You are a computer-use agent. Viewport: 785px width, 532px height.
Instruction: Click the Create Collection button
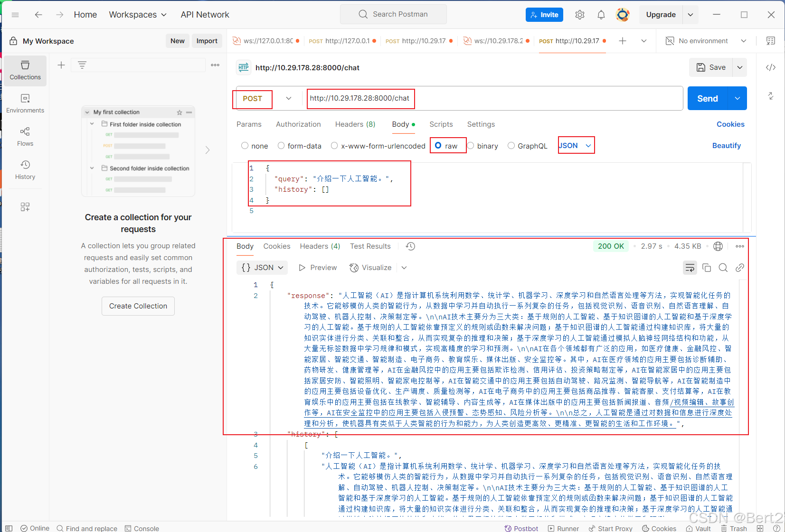(x=138, y=306)
